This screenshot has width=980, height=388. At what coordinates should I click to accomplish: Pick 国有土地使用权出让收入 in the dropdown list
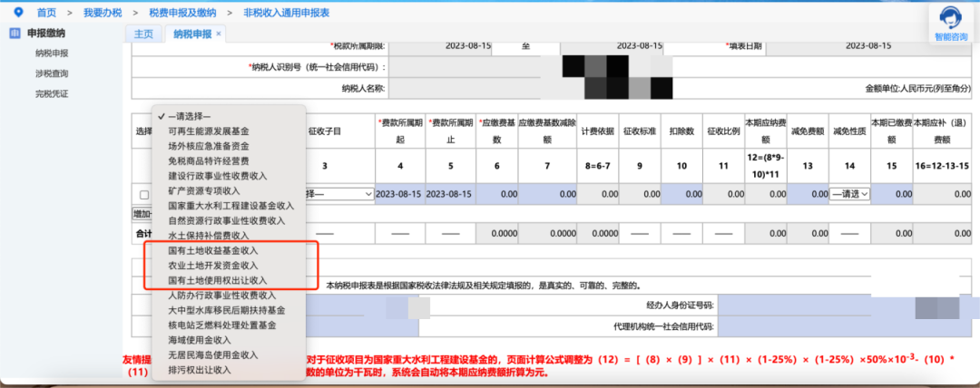218,280
